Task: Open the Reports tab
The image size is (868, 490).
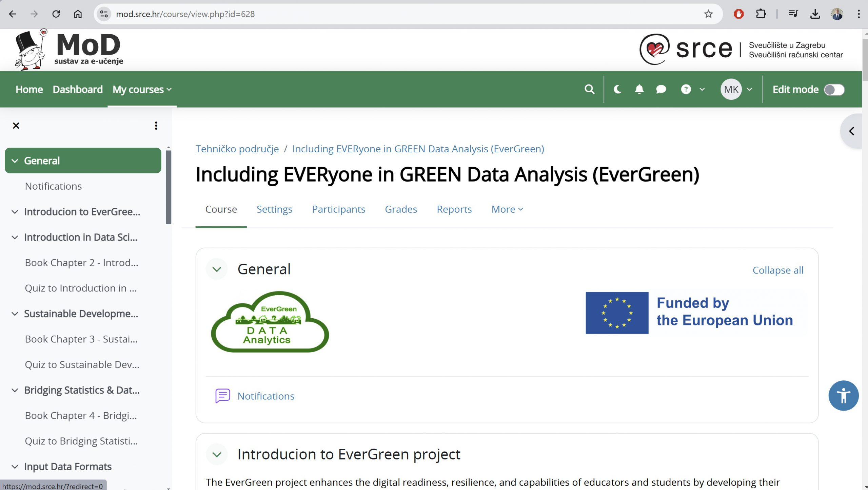Action: (x=454, y=209)
